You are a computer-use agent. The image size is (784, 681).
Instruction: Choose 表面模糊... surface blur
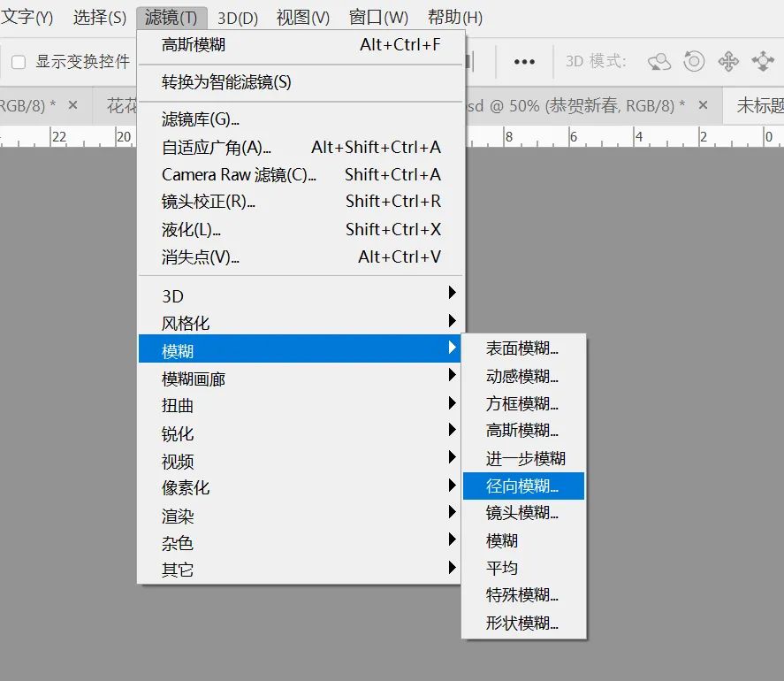pos(523,348)
